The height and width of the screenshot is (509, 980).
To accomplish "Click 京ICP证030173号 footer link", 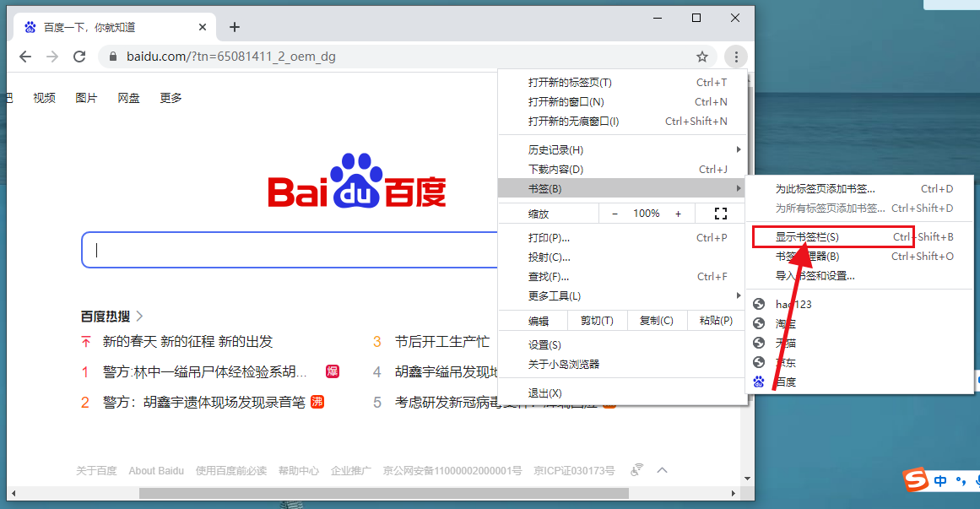I will click(x=574, y=471).
